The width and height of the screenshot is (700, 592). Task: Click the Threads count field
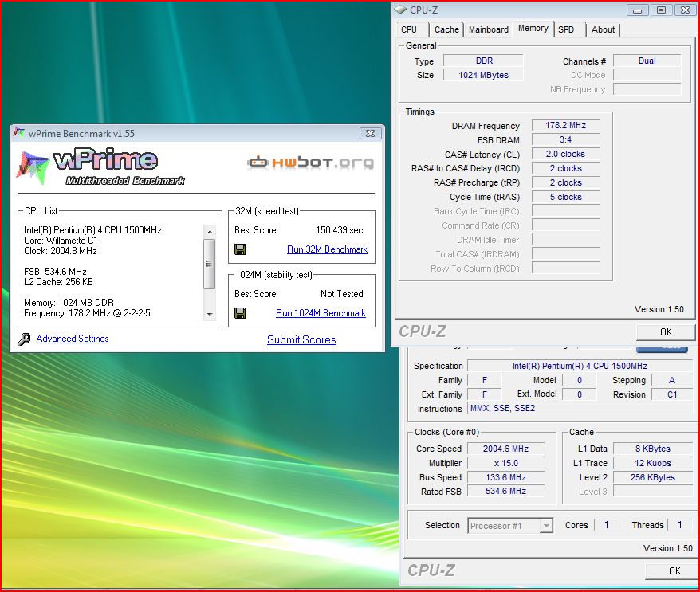coord(680,525)
